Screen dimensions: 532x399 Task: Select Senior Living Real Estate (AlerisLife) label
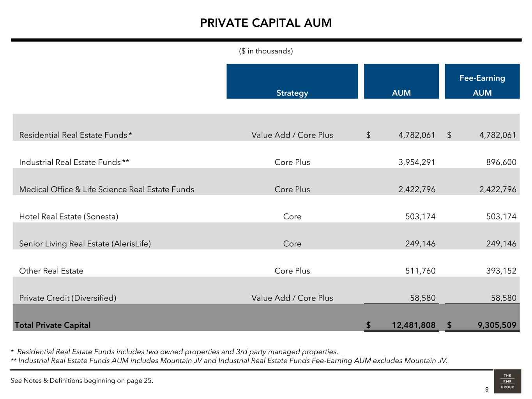click(85, 244)
